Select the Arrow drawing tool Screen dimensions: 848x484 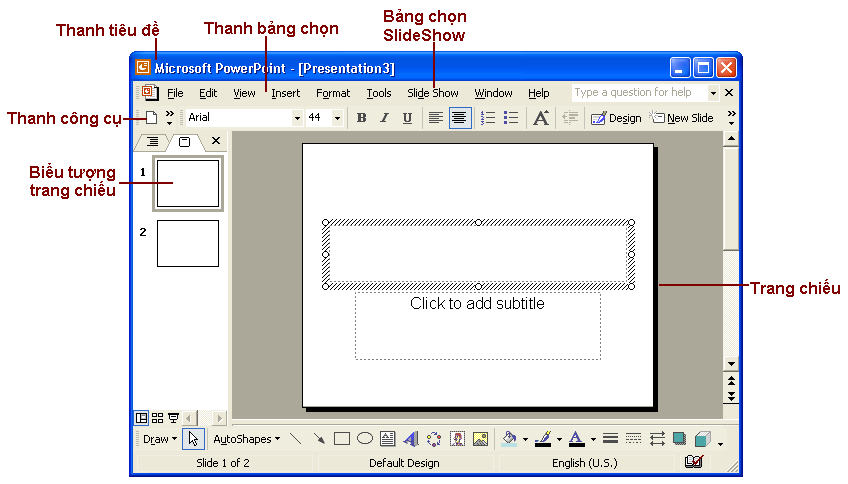[x=319, y=439]
